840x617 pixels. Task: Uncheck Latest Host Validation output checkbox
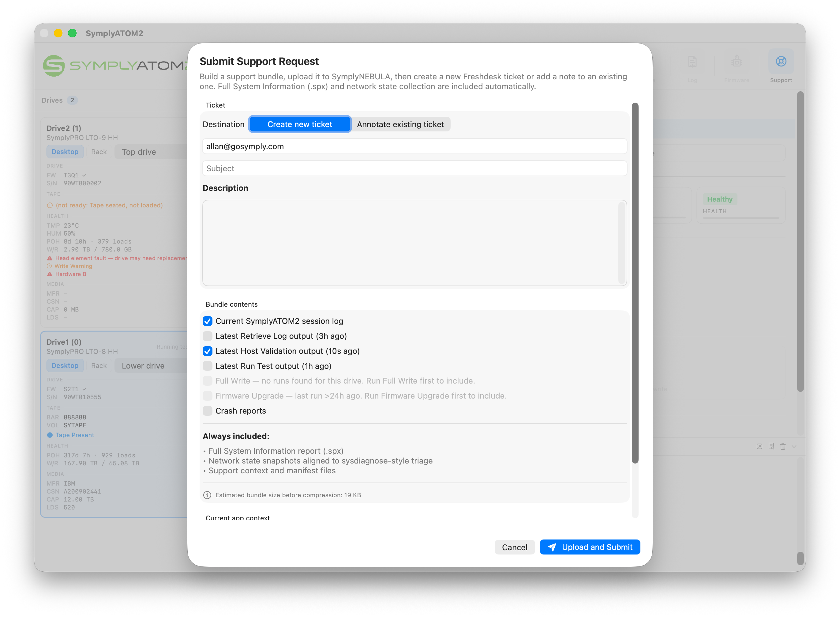(208, 351)
